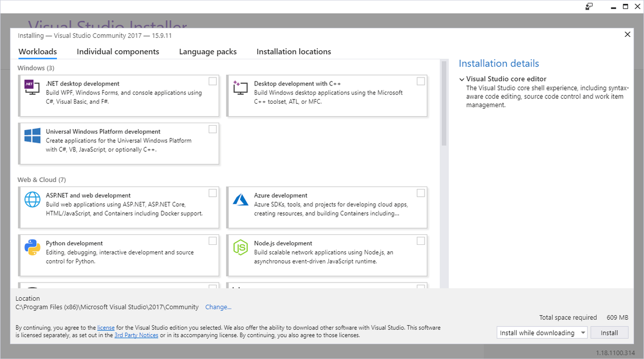Check the Azure development workload
644x359 pixels.
421,193
